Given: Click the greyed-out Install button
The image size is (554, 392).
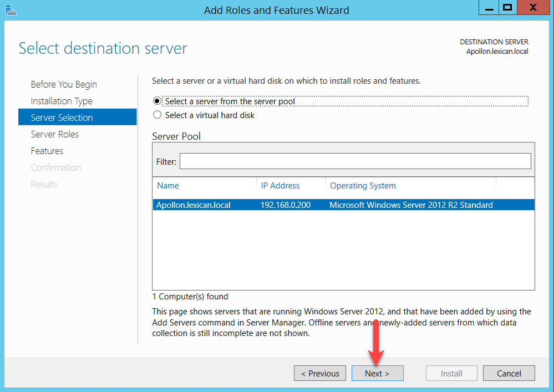Looking at the screenshot, I should (x=451, y=374).
